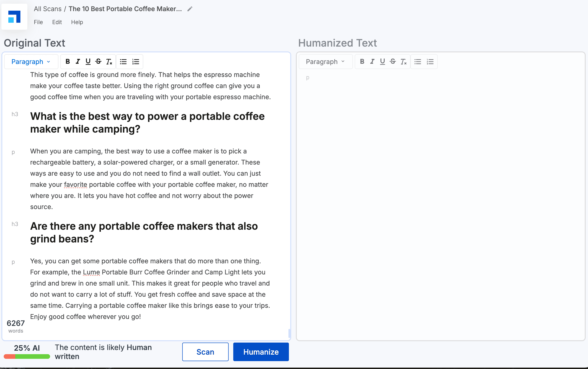Apply Underline in Original Text toolbar
The height and width of the screenshot is (369, 588).
[88, 61]
